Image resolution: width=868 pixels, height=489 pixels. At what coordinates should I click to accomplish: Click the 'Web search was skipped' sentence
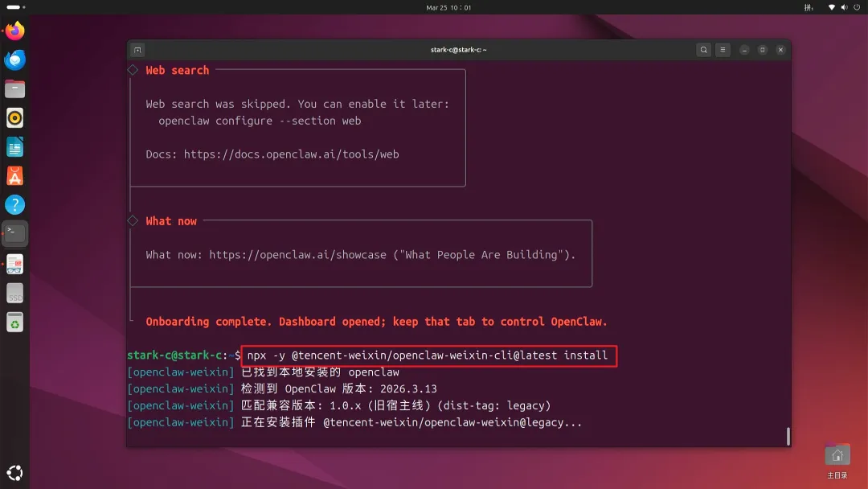[217, 104]
